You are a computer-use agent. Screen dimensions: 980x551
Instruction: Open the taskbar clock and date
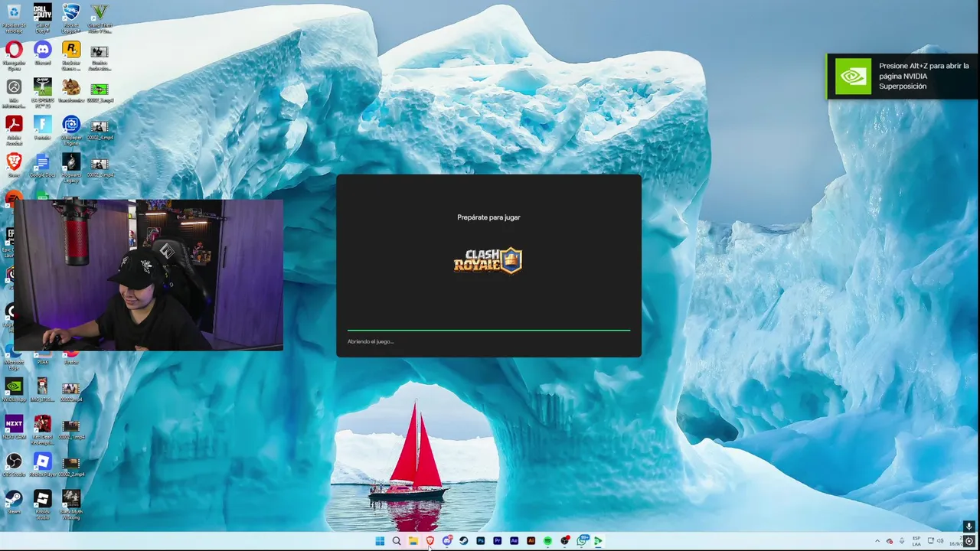955,541
